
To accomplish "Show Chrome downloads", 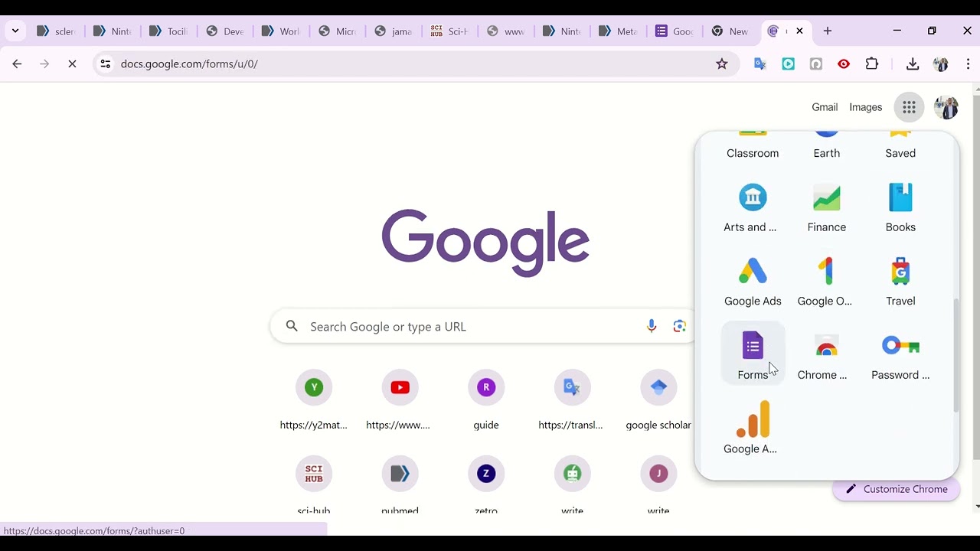I will tap(912, 64).
